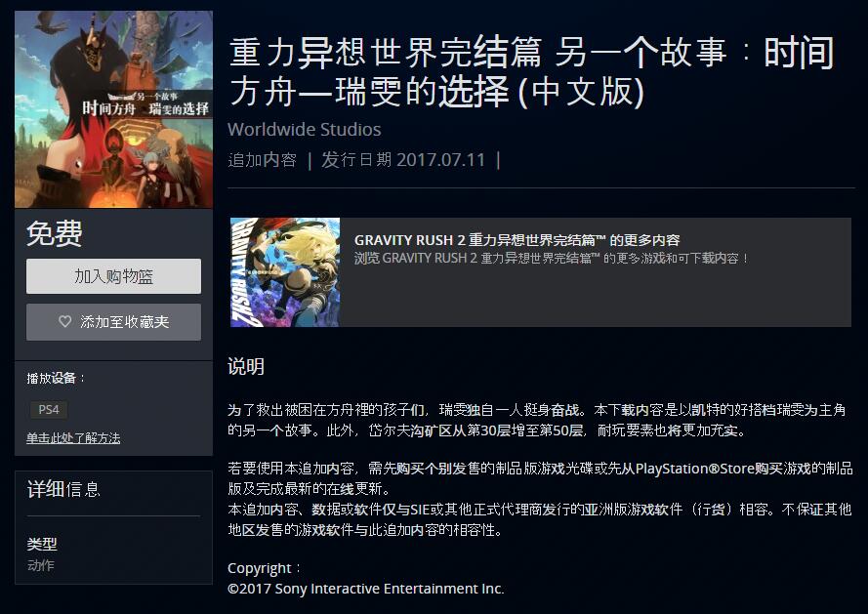Select the PS4 platform tag
This screenshot has height=614, width=868.
[49, 410]
